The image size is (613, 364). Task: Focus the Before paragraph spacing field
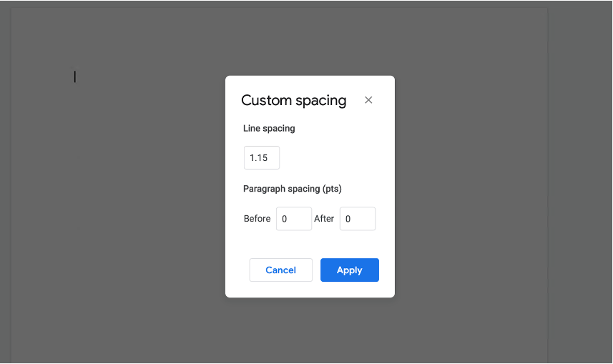294,219
